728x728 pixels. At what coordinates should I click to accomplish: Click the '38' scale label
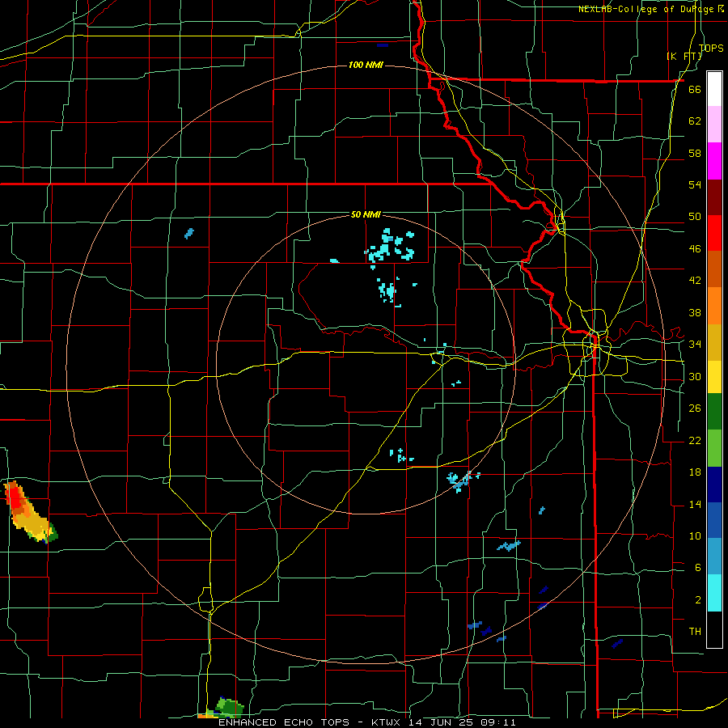click(x=695, y=312)
